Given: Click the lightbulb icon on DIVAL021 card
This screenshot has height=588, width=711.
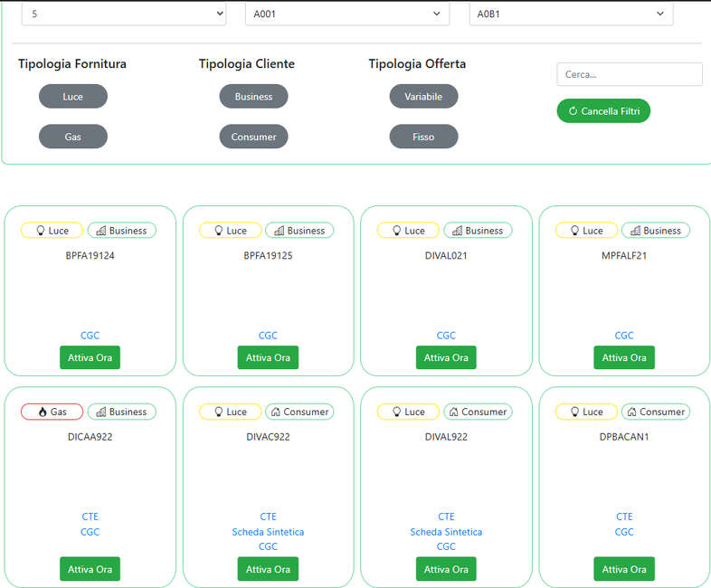Looking at the screenshot, I should (397, 231).
